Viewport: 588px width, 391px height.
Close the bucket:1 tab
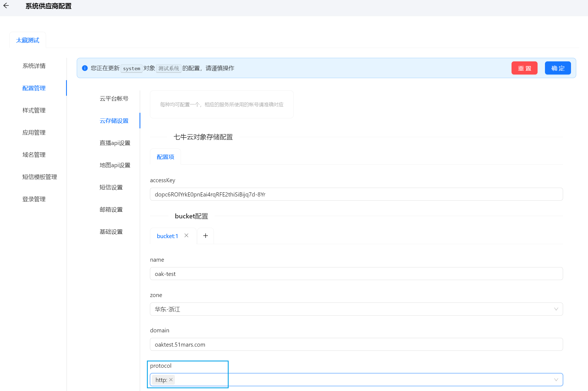pos(186,236)
